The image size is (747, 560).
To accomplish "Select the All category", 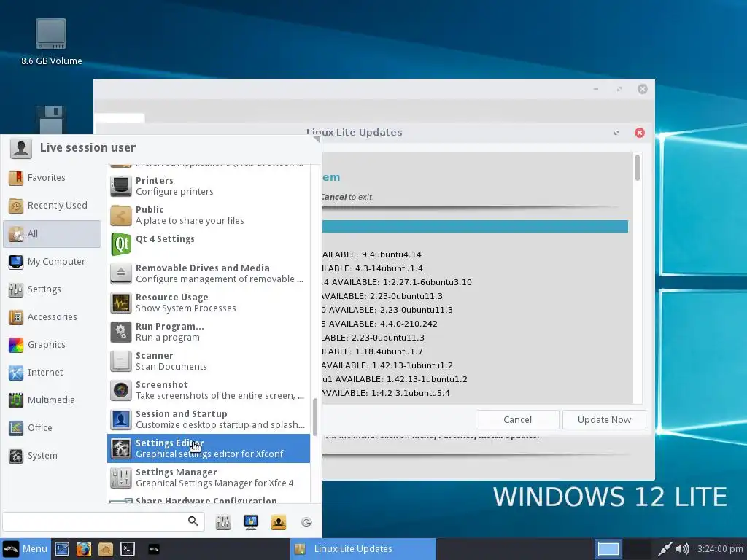I will (x=52, y=234).
